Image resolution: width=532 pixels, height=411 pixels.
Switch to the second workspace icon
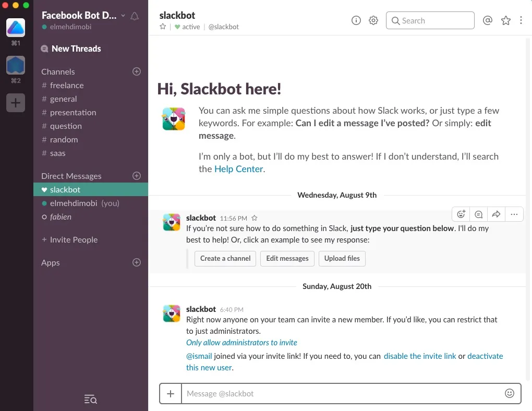point(16,65)
